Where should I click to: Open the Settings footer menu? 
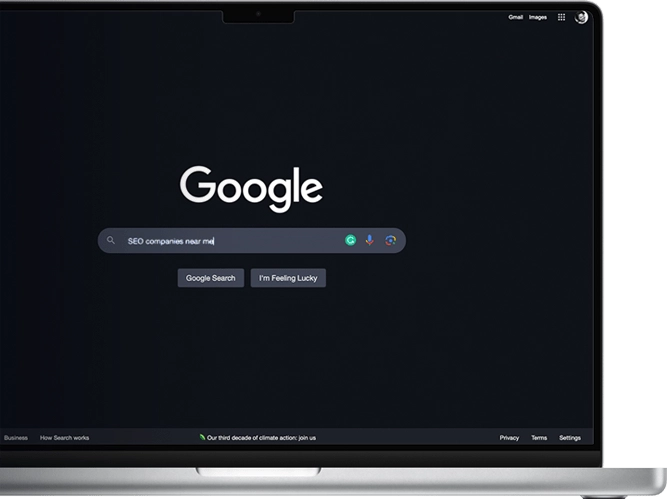pos(570,438)
